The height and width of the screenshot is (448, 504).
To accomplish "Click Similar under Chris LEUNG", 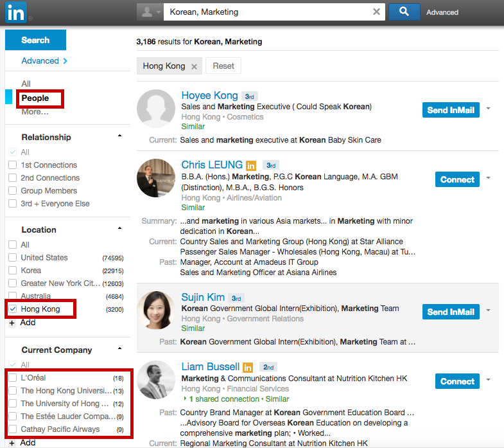I will tap(193, 208).
